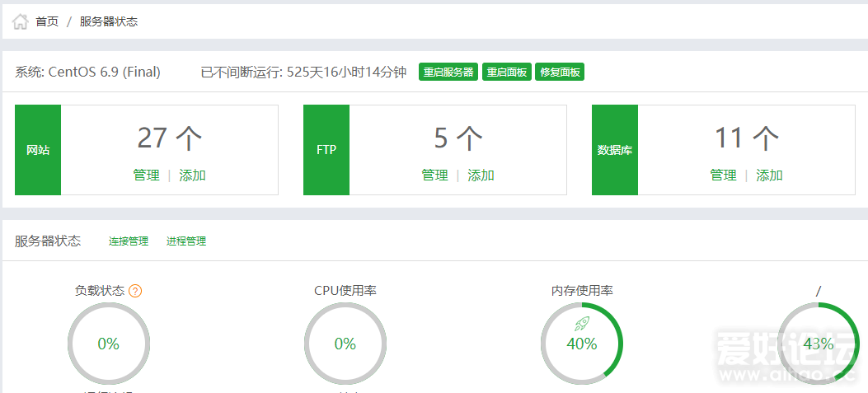Click the CPU使用率 circular gauge
The height and width of the screenshot is (393, 868).
345,344
